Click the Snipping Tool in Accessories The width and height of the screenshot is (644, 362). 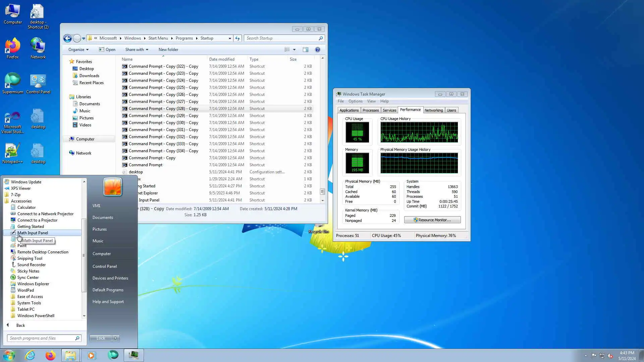coord(30,258)
